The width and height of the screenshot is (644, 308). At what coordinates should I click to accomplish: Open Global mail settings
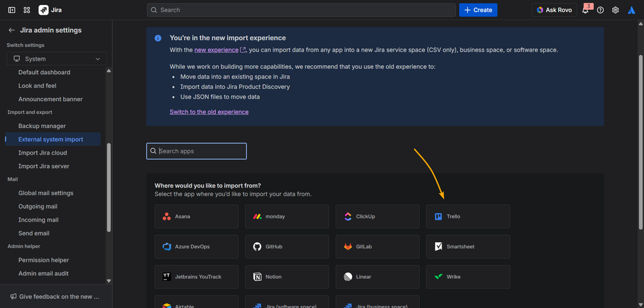[46, 193]
